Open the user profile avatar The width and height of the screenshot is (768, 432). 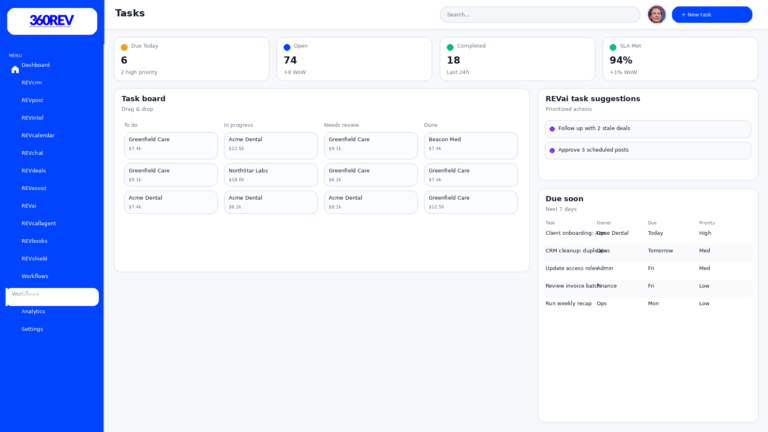point(656,14)
